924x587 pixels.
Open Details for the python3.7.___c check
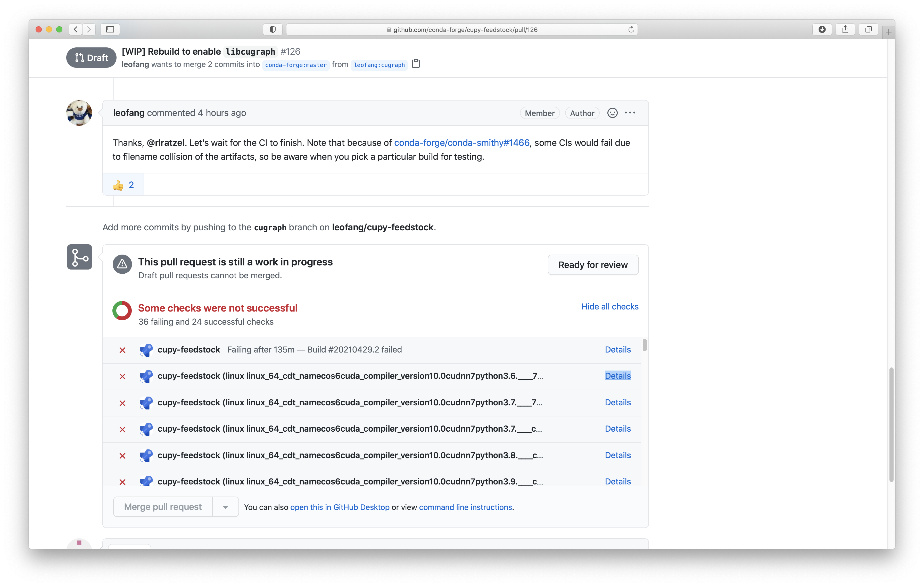pyautogui.click(x=618, y=429)
